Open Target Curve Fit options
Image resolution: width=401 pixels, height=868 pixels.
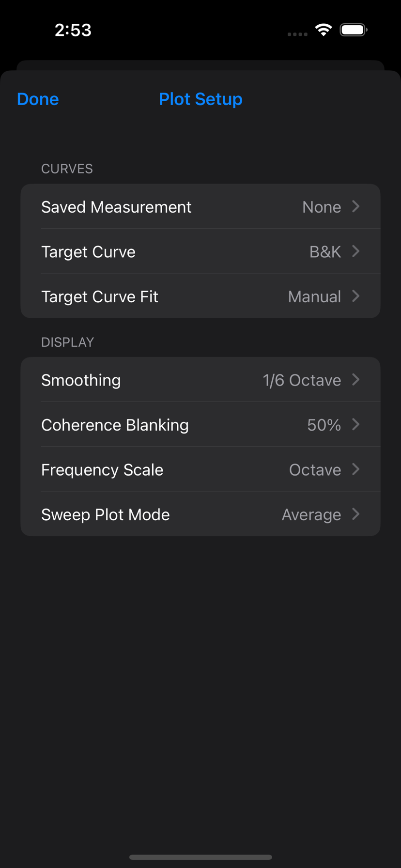coord(100,296)
